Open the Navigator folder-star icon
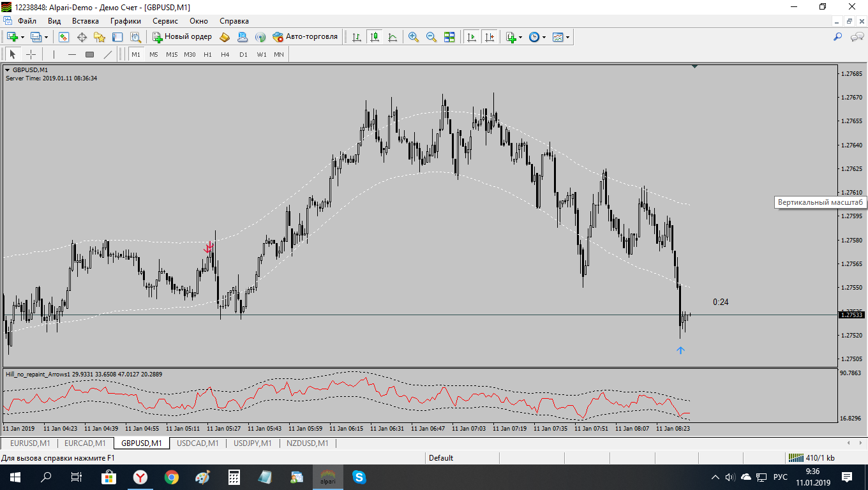Screen dimensions: 868x490 click(100, 37)
